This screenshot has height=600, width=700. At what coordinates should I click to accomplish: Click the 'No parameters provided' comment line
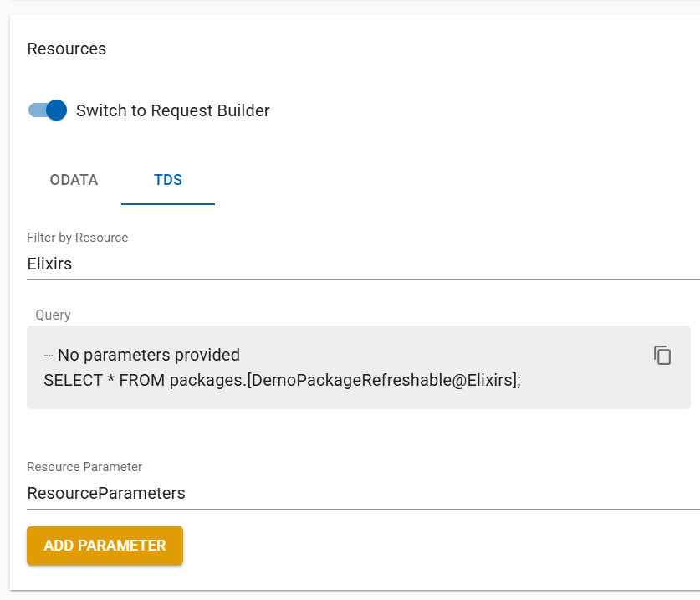(x=141, y=355)
